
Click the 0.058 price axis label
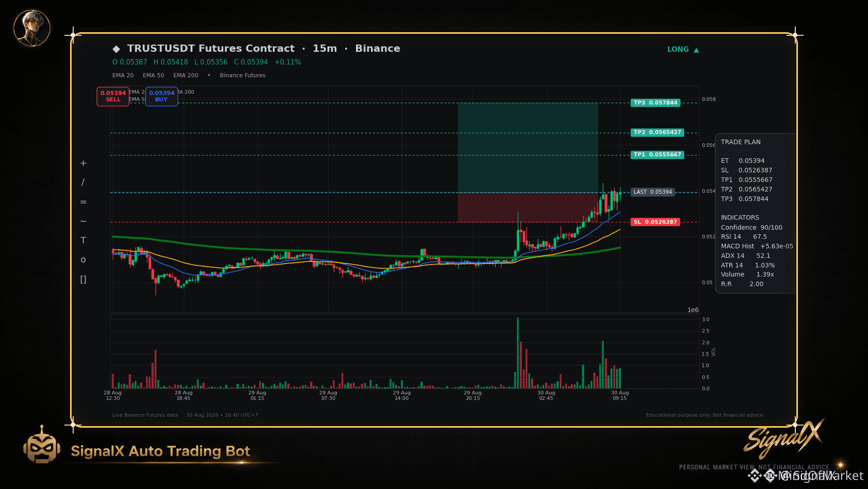point(709,99)
